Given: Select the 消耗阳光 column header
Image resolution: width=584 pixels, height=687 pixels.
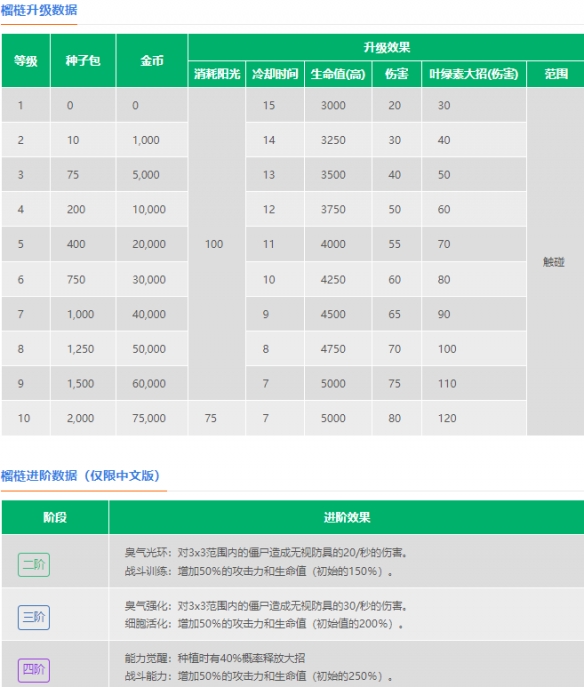Looking at the screenshot, I should (217, 74).
